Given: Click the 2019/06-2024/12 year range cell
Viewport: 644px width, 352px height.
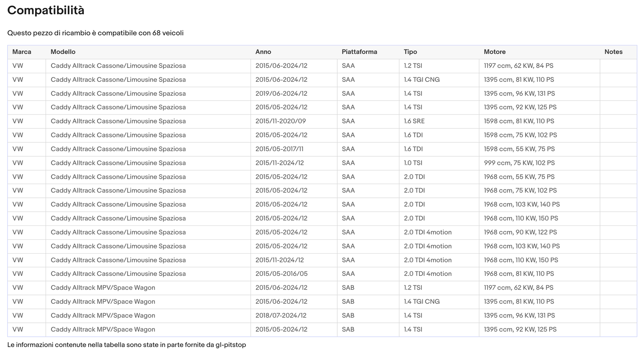Looking at the screenshot, I should click(281, 94).
